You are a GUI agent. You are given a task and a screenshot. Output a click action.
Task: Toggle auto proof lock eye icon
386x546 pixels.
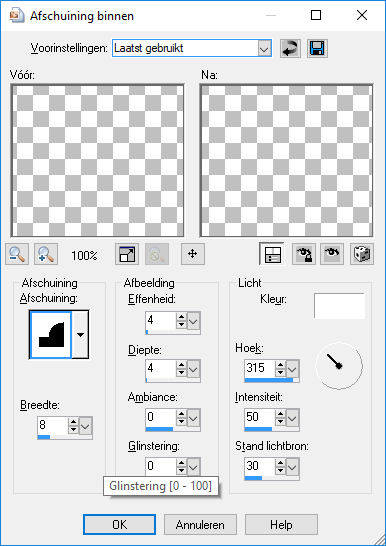coord(304,254)
